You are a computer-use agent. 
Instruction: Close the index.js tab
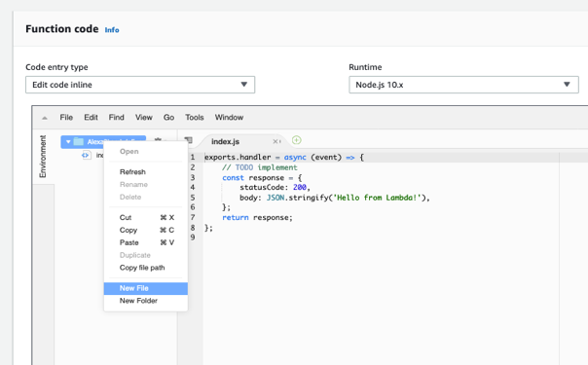[275, 141]
